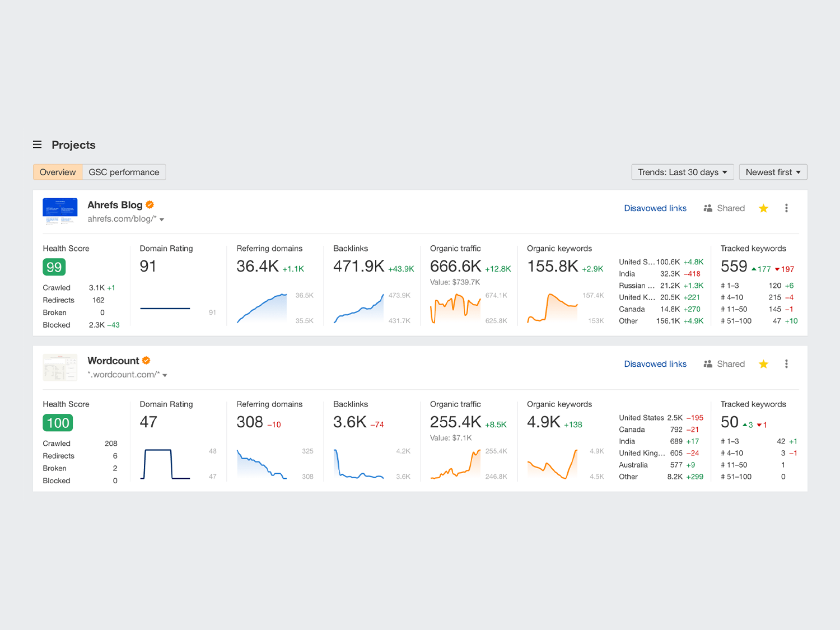Unstar the Ahrefs Blog project

[763, 208]
